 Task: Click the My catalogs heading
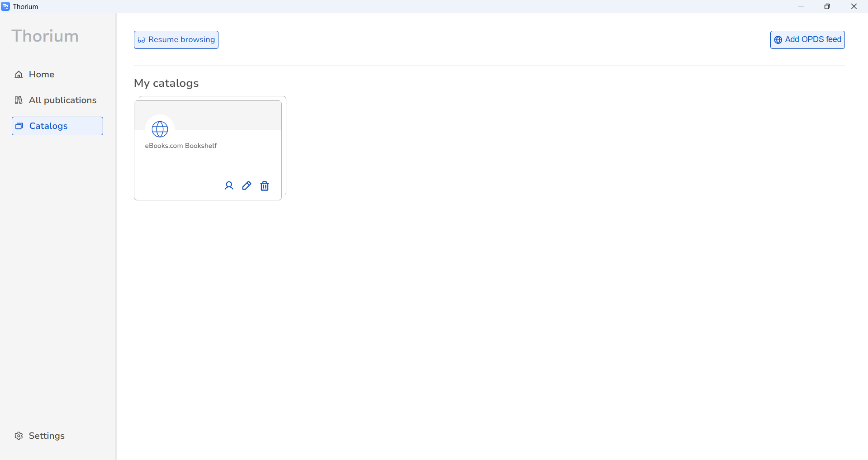tap(166, 83)
